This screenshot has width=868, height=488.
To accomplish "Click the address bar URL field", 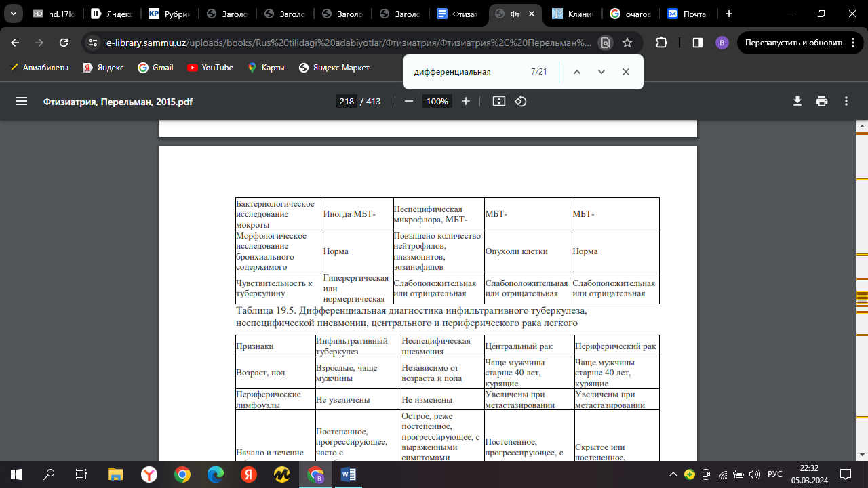I will tap(349, 43).
